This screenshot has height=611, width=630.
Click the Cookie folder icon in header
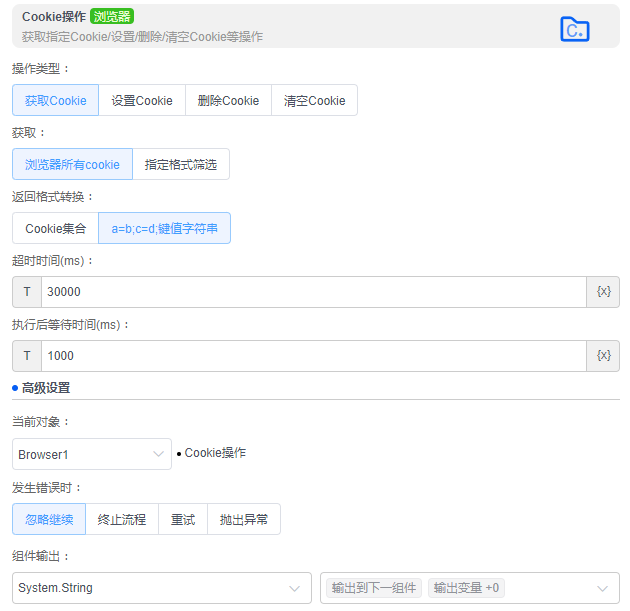pos(574,29)
